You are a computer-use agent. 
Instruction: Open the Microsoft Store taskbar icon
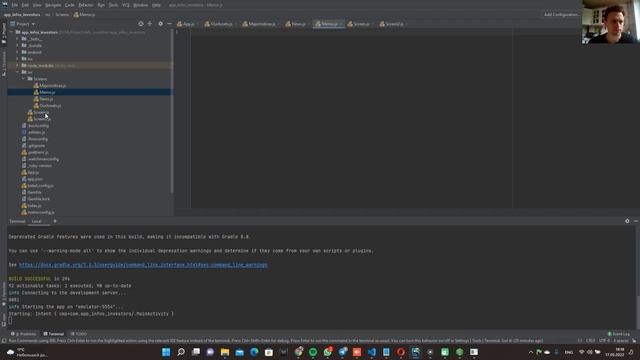click(x=269, y=352)
